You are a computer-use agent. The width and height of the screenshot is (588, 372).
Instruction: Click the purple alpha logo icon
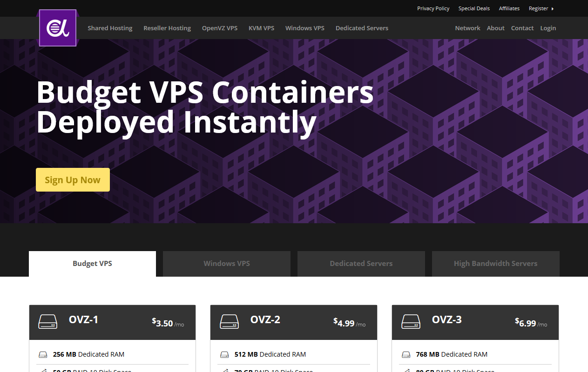point(58,28)
